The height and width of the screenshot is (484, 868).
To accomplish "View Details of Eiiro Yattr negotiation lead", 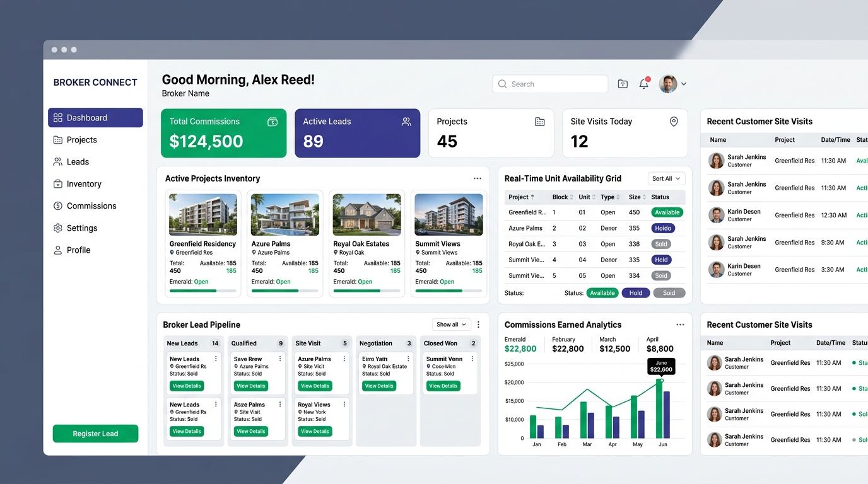I will tap(379, 386).
